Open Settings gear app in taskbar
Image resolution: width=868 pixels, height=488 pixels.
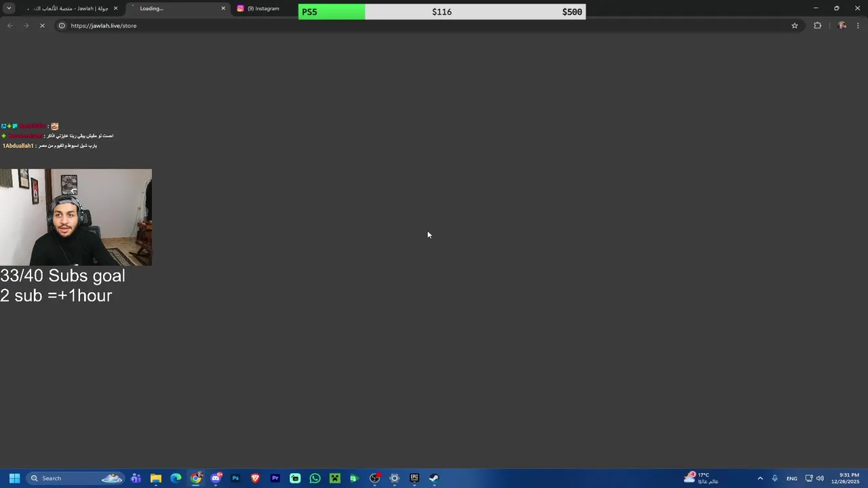tap(394, 478)
